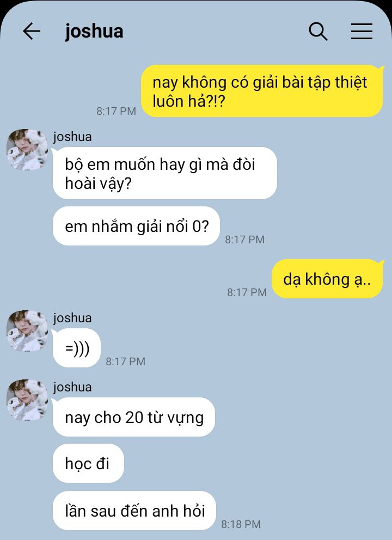The height and width of the screenshot is (540, 392).
Task: Tap joshua's avatar beside the 20 từ vựng message
Action: [x=27, y=400]
